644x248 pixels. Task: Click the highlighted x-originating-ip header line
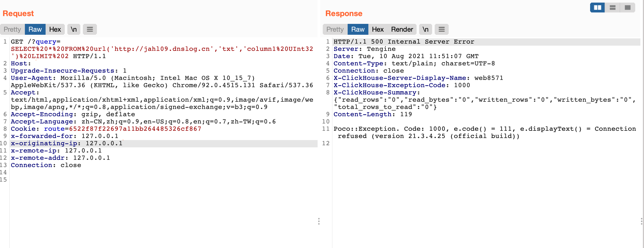pyautogui.click(x=164, y=143)
